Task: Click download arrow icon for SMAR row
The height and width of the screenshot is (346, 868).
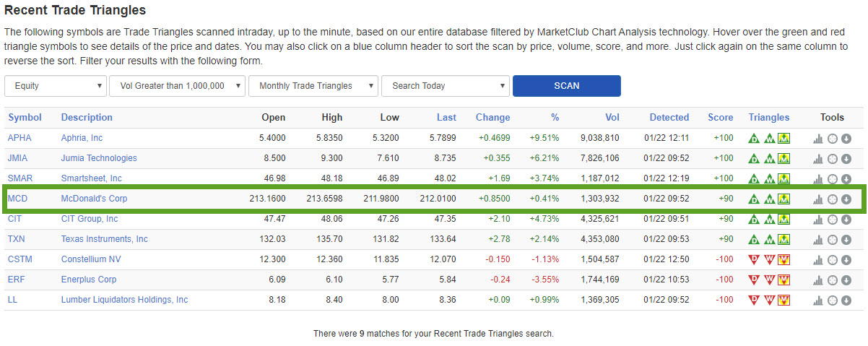Action: [x=846, y=179]
